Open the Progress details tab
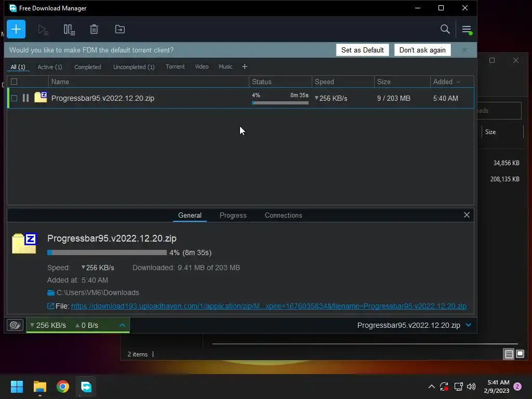532x399 pixels. click(233, 215)
